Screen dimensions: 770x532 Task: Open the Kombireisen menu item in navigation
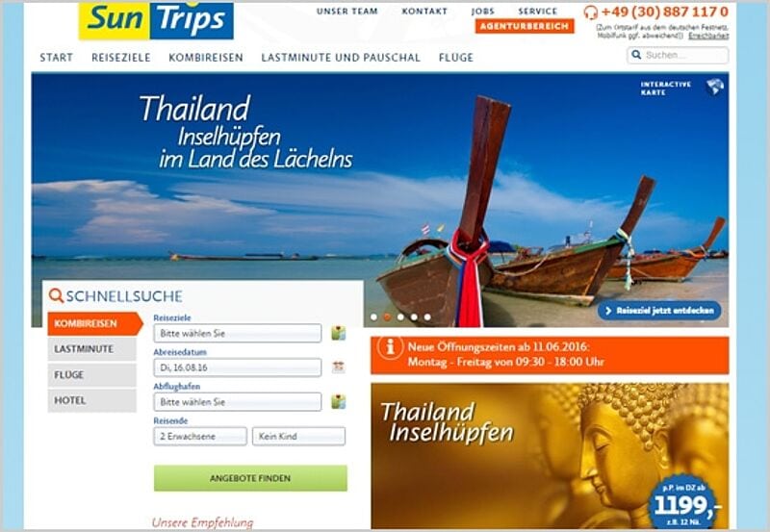(206, 58)
